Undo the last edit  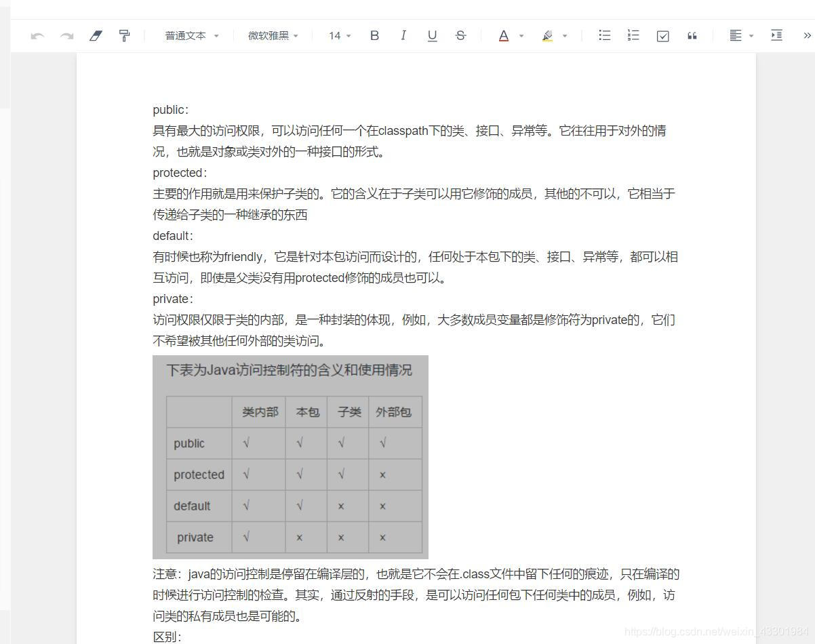[x=37, y=36]
